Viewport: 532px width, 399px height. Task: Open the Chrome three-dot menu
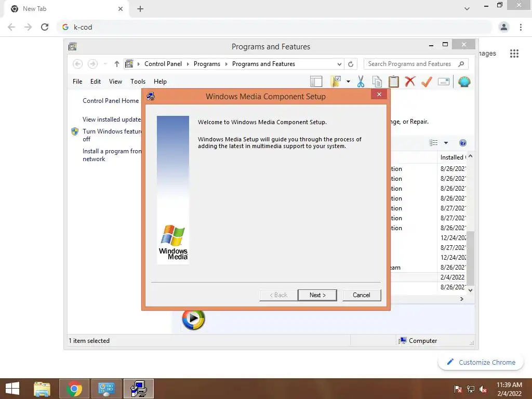[x=521, y=27]
